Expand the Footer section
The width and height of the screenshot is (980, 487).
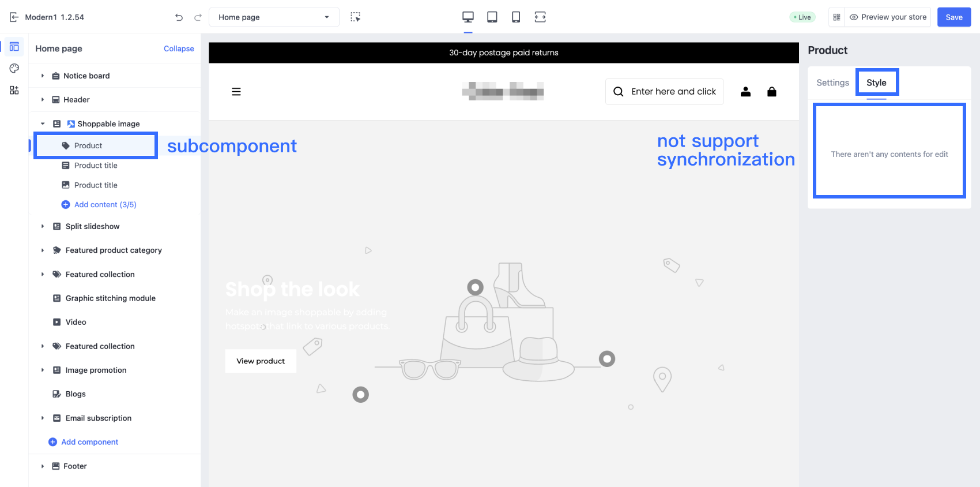coord(43,466)
